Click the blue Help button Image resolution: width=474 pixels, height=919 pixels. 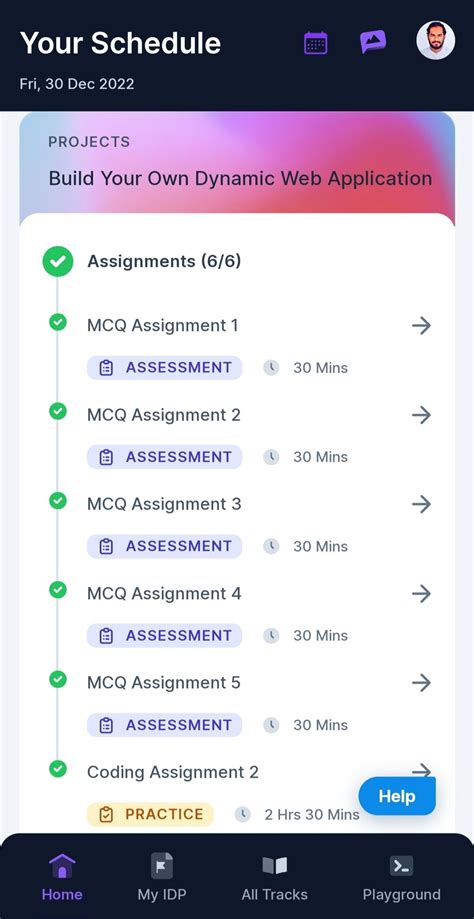tap(397, 797)
